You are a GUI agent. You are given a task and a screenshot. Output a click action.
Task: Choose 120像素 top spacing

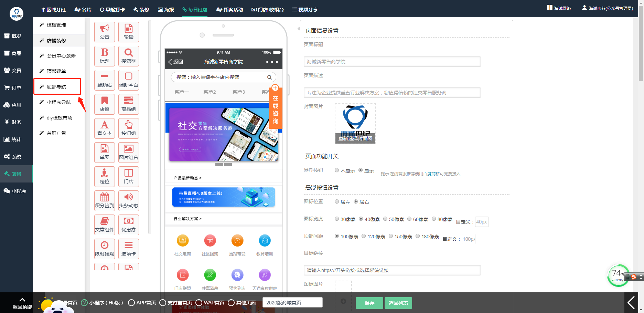(x=364, y=236)
